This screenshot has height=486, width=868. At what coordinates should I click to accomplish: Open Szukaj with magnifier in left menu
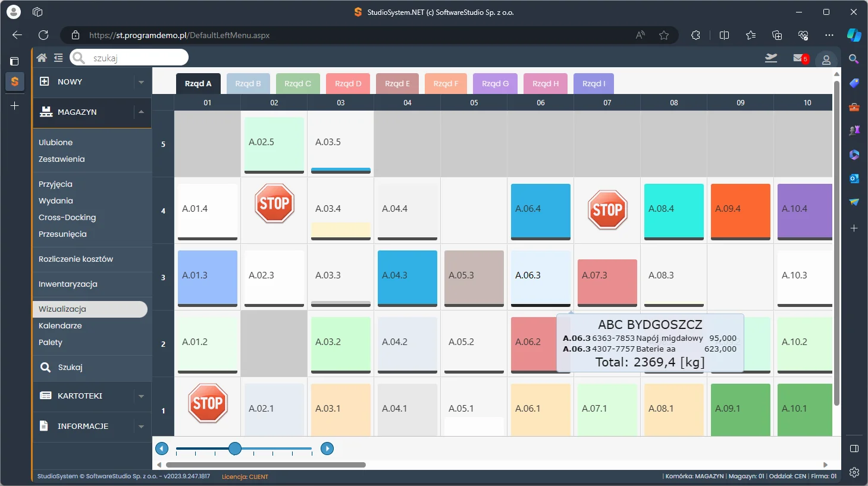point(61,368)
